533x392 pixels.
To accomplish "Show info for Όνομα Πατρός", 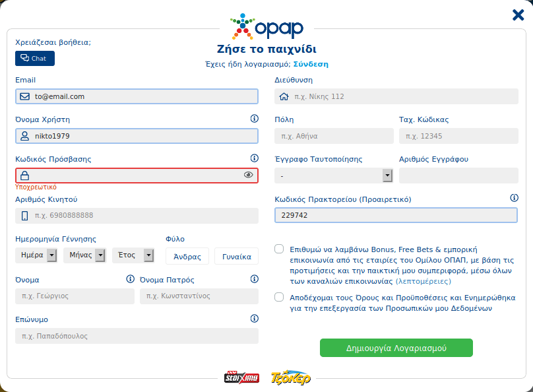I will click(254, 278).
